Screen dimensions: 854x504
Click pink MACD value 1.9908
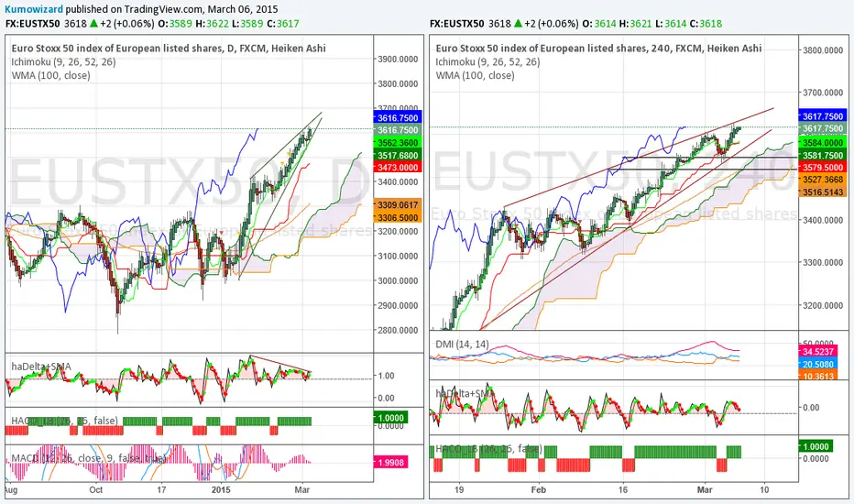click(390, 462)
